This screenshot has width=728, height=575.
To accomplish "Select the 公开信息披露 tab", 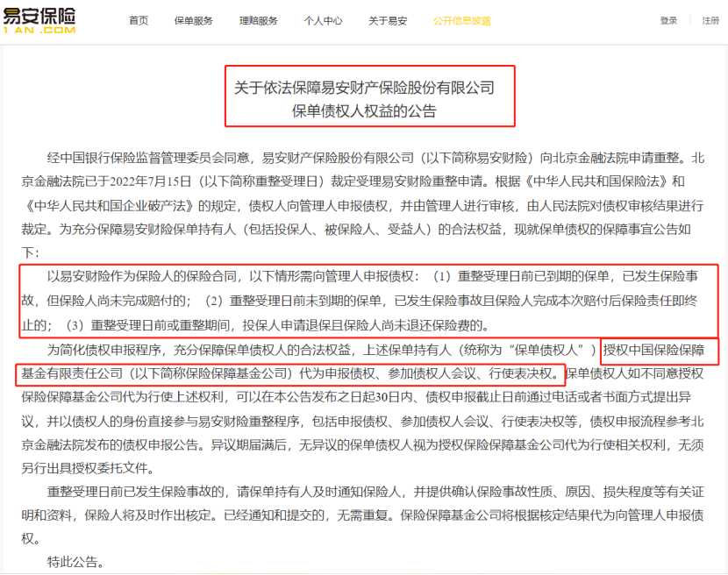I will (x=462, y=20).
